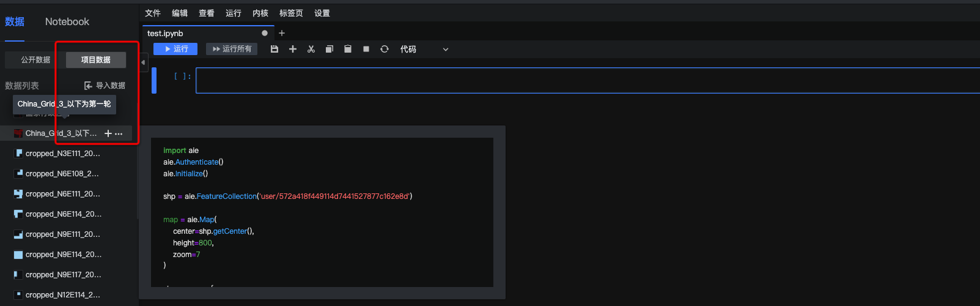Collapse the left data panel with the arrow handle
The height and width of the screenshot is (306, 980).
[143, 62]
